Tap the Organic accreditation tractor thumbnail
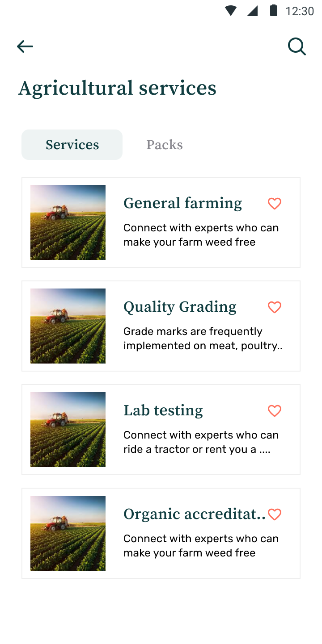 click(x=68, y=533)
